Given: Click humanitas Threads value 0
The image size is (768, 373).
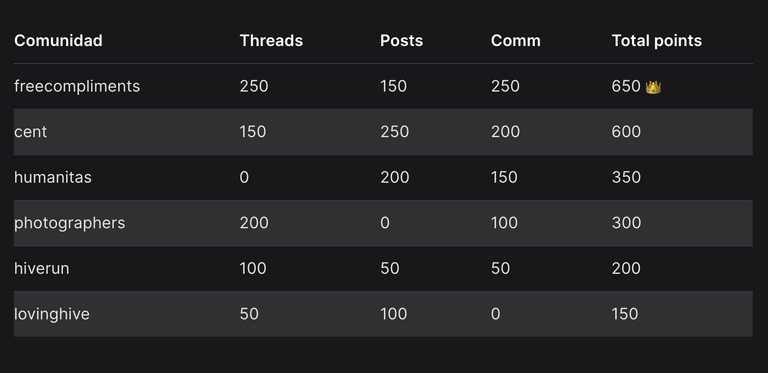Looking at the screenshot, I should (244, 177).
